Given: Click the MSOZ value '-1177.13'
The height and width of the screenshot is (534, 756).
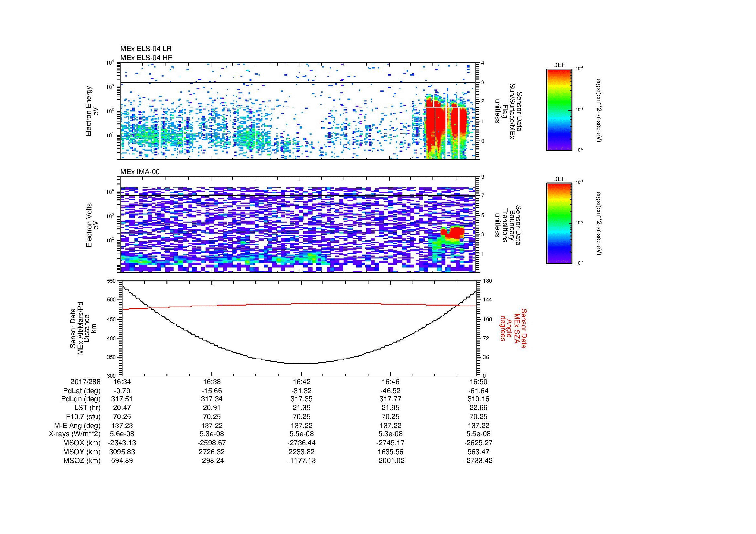Looking at the screenshot, I should [x=302, y=461].
